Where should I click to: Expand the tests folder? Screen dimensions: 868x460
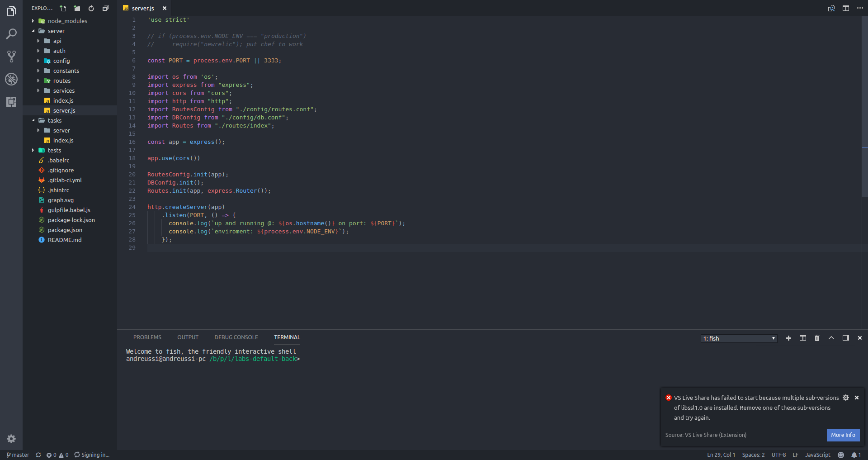click(70, 150)
